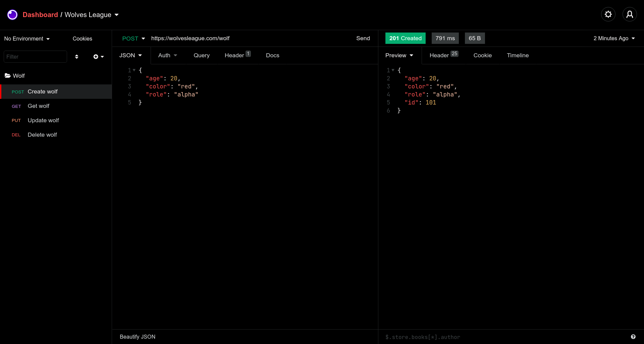
Task: Click Beautify JSON
Action: pyautogui.click(x=138, y=337)
